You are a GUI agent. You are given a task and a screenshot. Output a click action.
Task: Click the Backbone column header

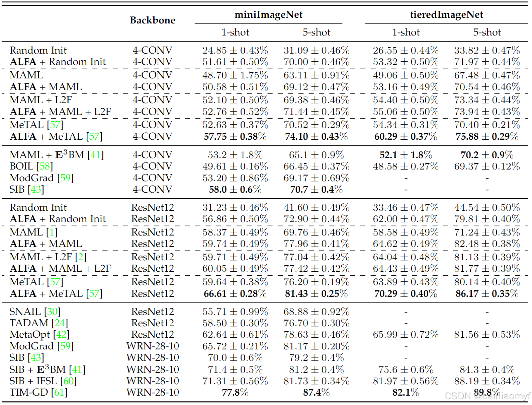tap(153, 20)
